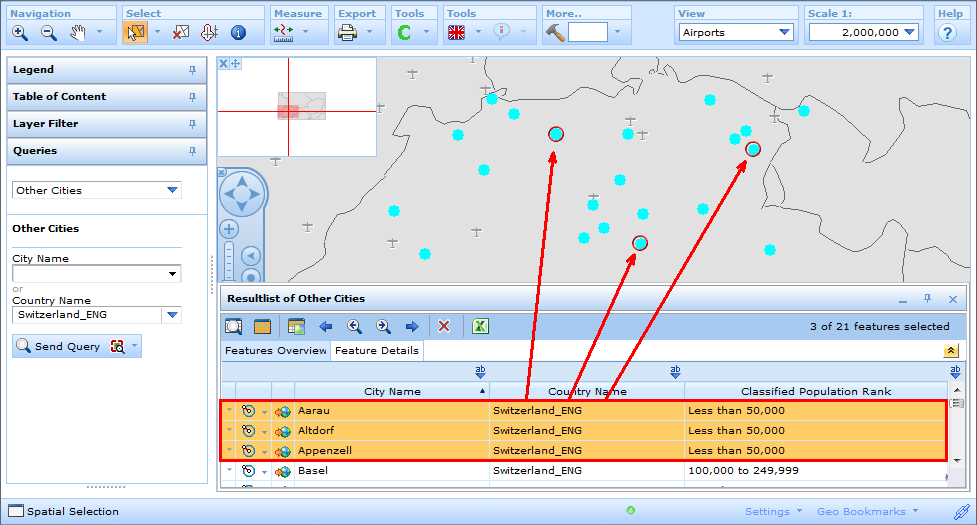
Task: Pin the Queries panel
Action: (193, 151)
